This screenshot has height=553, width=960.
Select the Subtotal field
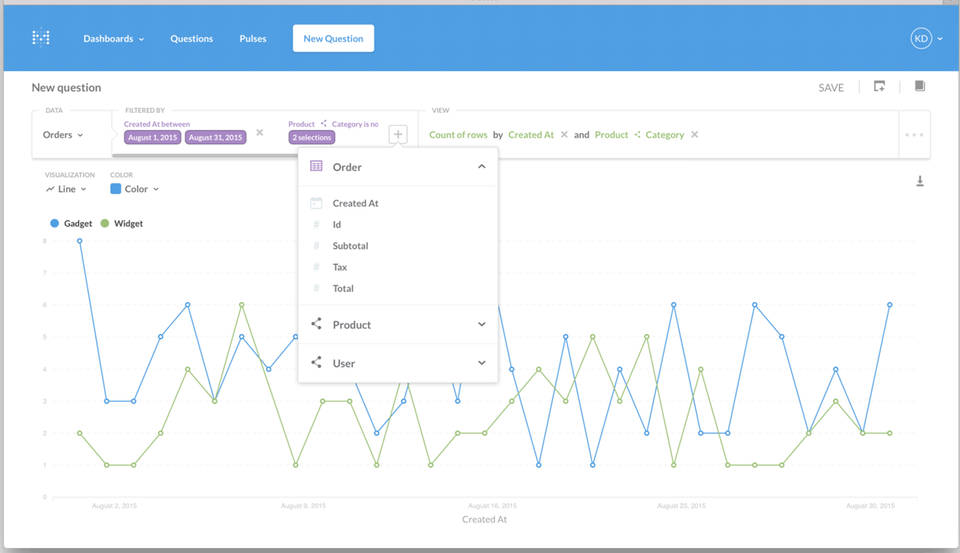pos(350,246)
